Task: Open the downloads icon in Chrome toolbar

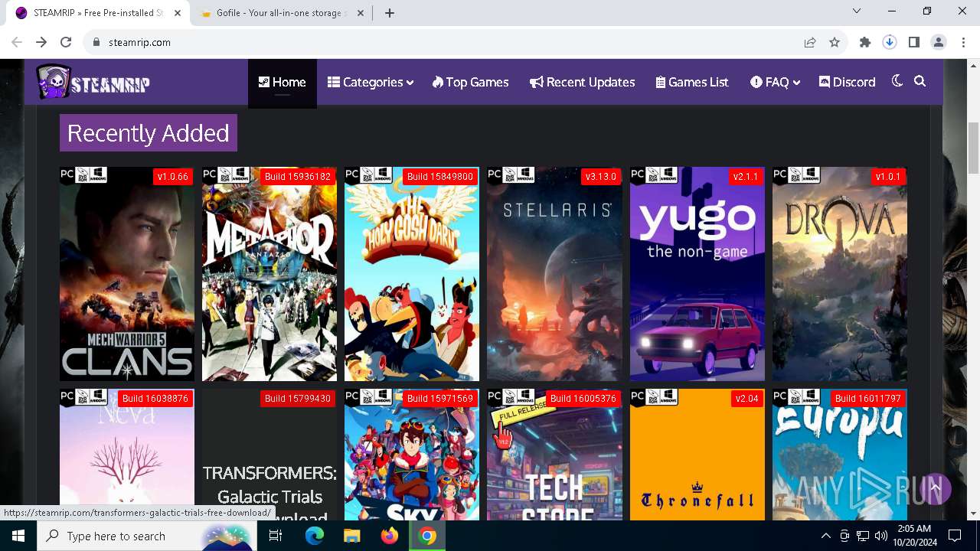Action: (890, 42)
